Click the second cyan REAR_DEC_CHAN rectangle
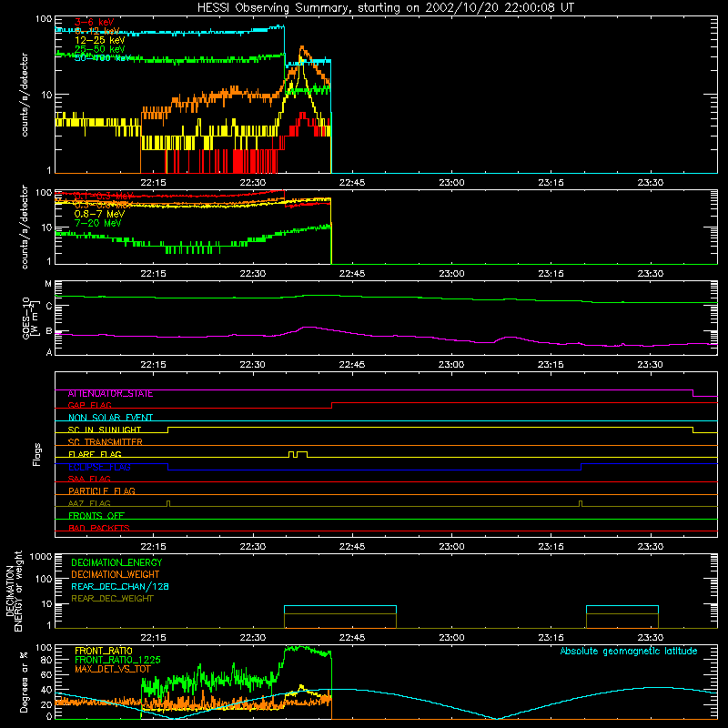Screen dimensions: 728x728 [x=622, y=617]
